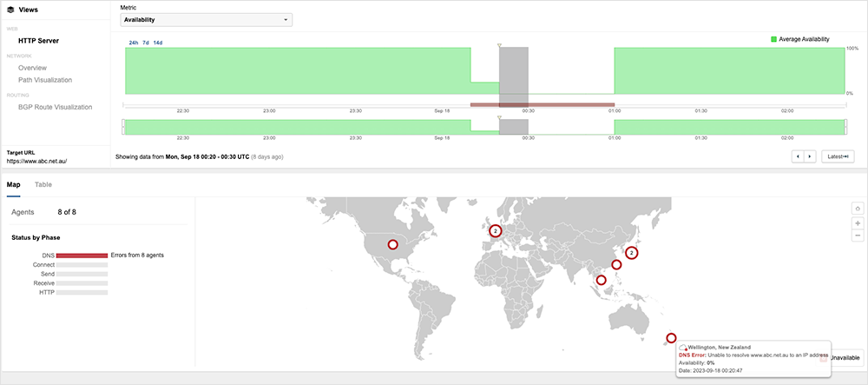Select the United States agent marker
This screenshot has width=868, height=385.
click(391, 245)
